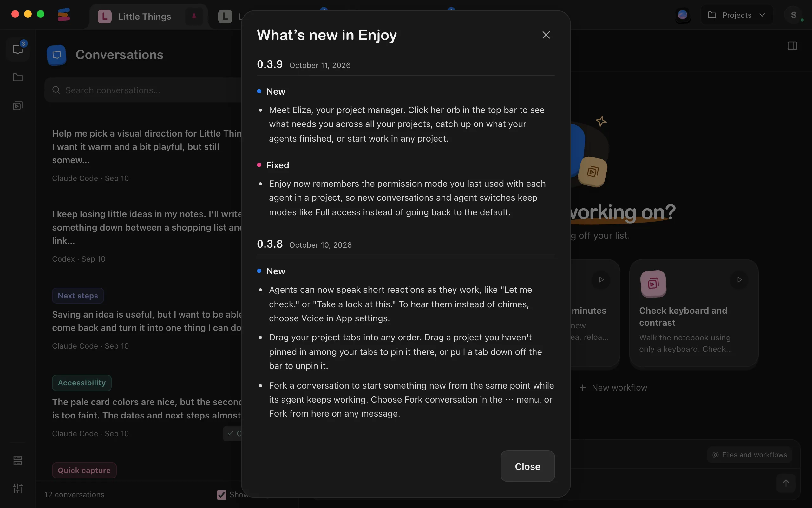Image resolution: width=812 pixels, height=508 pixels.
Task: Click the Next steps tag
Action: [x=78, y=296]
